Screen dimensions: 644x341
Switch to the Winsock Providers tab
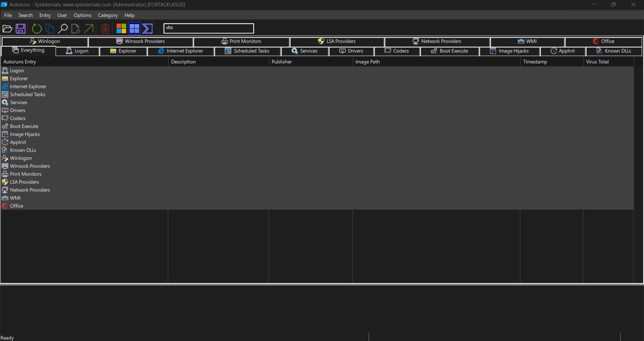pos(141,41)
